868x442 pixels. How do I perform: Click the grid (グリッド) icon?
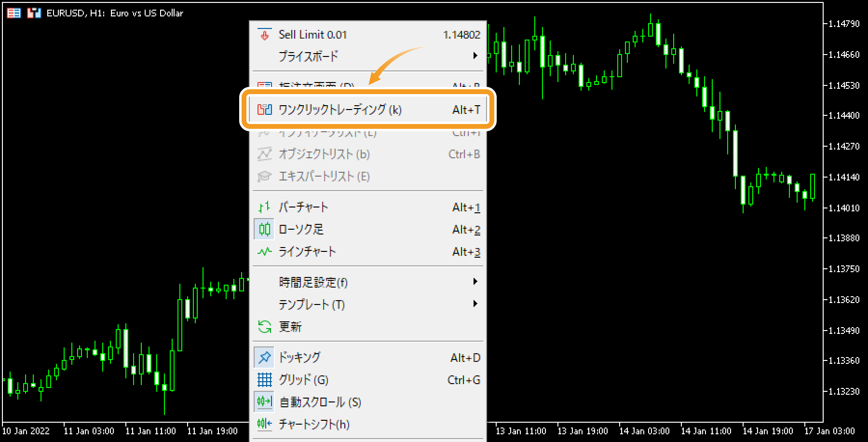[x=264, y=380]
